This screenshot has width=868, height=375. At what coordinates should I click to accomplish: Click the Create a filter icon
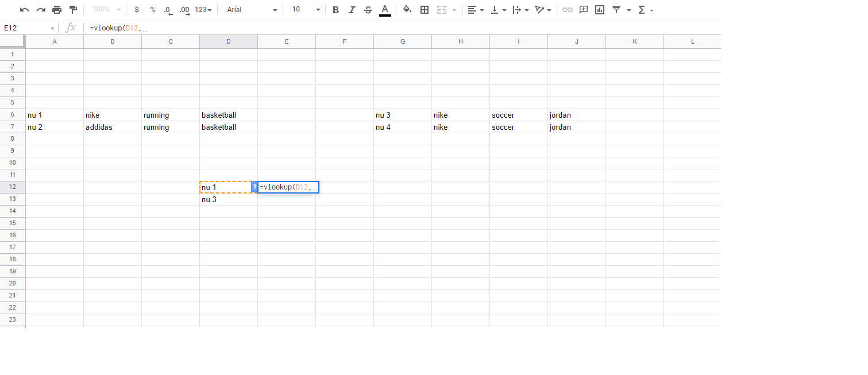615,10
